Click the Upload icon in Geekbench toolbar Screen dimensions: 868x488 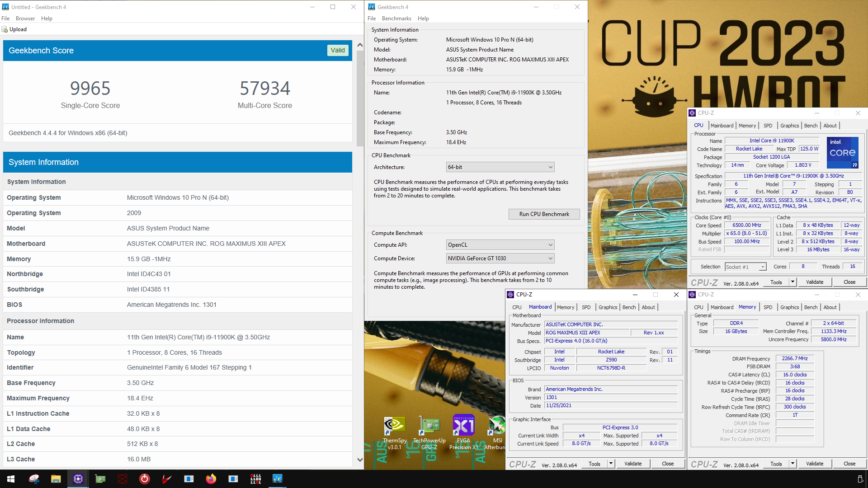point(5,29)
